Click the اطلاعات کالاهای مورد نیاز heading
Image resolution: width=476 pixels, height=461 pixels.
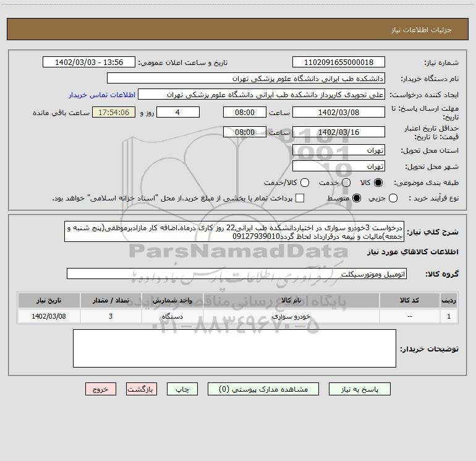pyautogui.click(x=413, y=252)
